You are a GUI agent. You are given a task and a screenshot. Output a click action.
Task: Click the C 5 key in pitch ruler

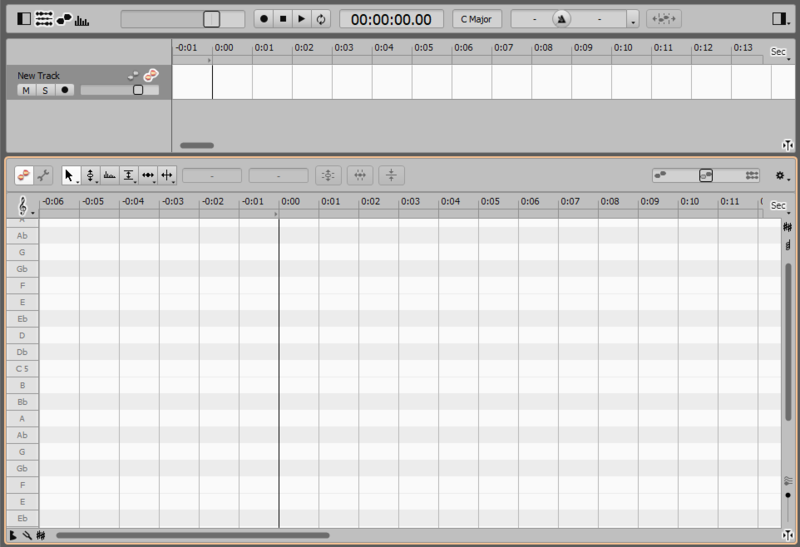pyautogui.click(x=22, y=368)
